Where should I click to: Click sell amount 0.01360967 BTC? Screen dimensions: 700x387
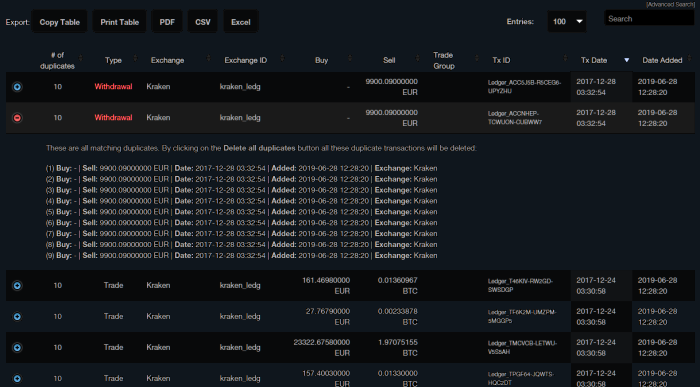[397, 286]
